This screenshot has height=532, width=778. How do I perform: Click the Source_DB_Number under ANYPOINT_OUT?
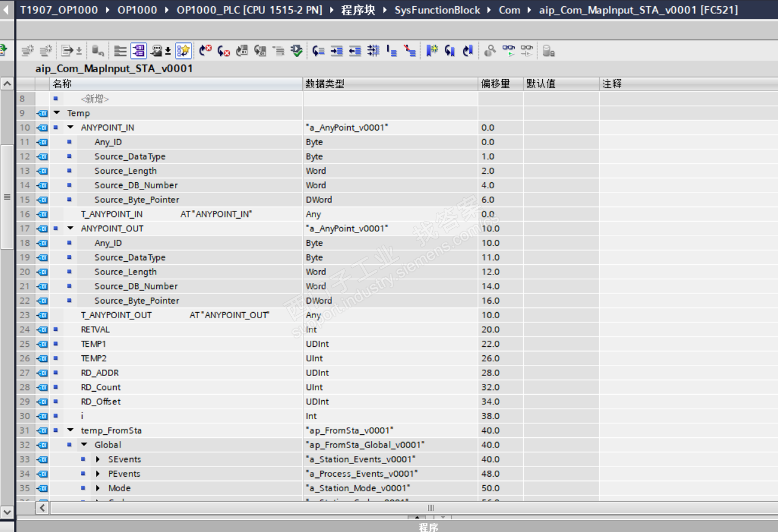(x=136, y=286)
